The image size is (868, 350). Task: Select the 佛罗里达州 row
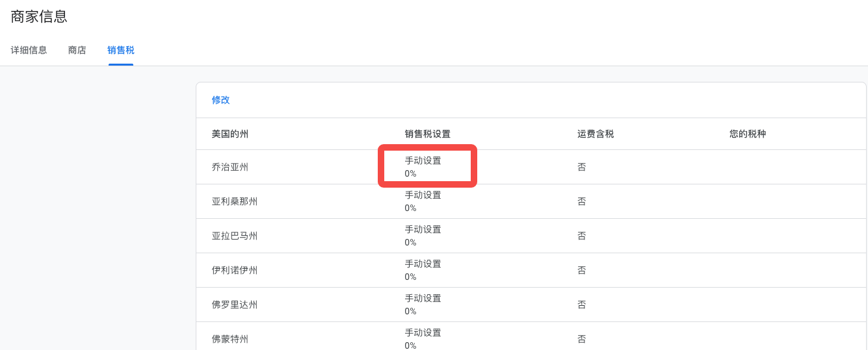(x=234, y=305)
